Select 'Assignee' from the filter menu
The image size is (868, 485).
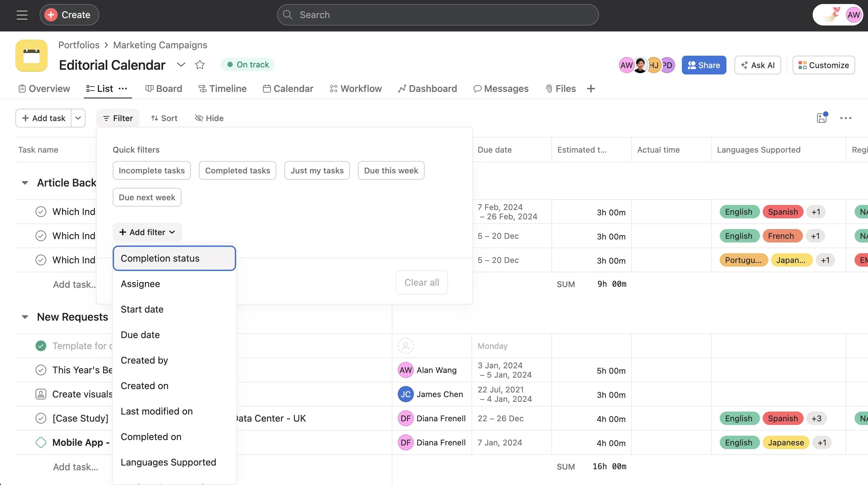tap(140, 284)
